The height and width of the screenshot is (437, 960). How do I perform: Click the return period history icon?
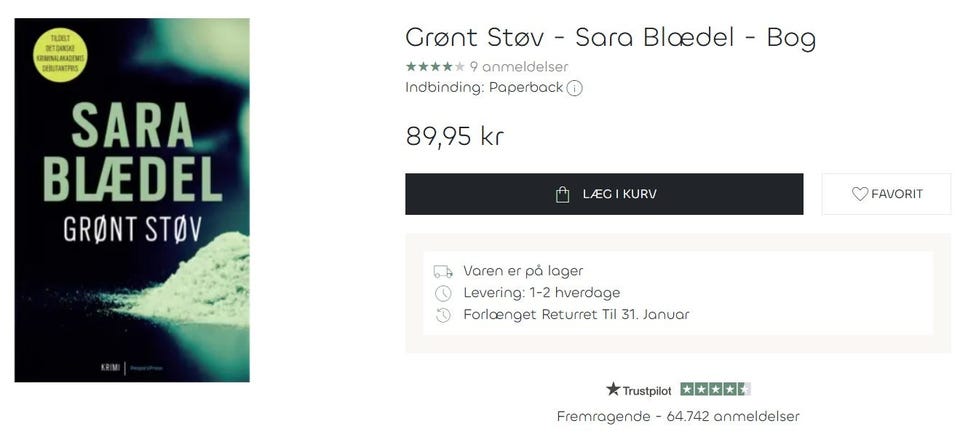coord(443,315)
